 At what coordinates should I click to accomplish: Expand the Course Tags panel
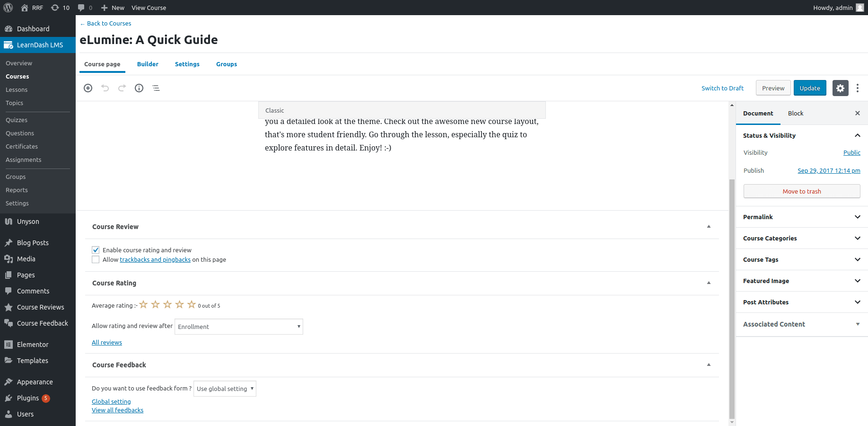(802, 259)
